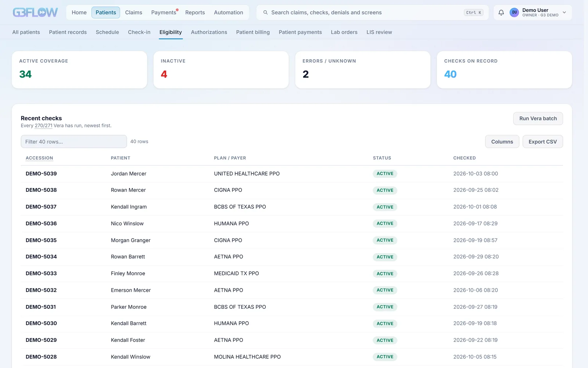Viewport: 588px width, 368px height.
Task: Click the Inactive count card
Action: 221,70
